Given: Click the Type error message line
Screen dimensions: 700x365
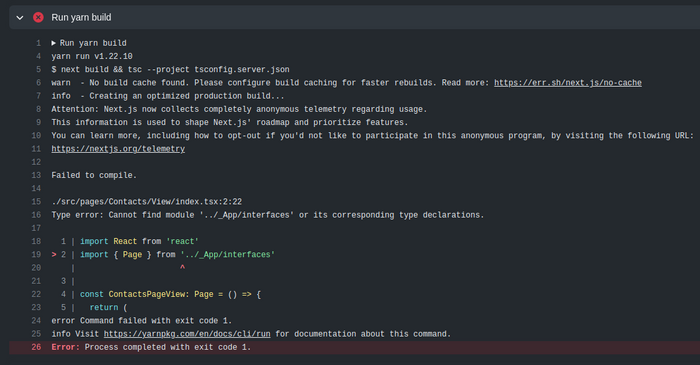Looking at the screenshot, I should [x=267, y=215].
